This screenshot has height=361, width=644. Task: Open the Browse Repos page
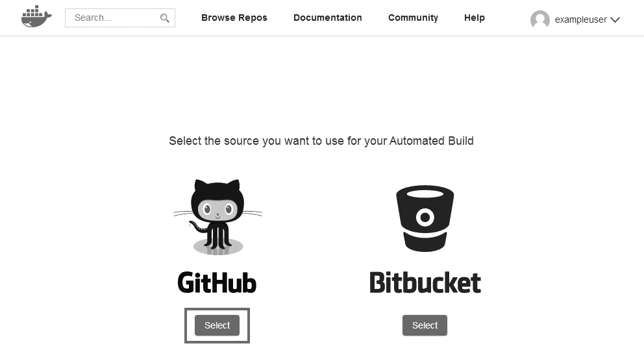coord(234,18)
